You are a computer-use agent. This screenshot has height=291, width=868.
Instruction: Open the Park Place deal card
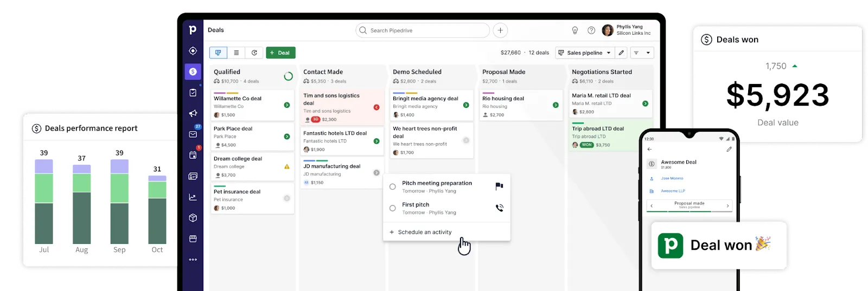coord(252,137)
